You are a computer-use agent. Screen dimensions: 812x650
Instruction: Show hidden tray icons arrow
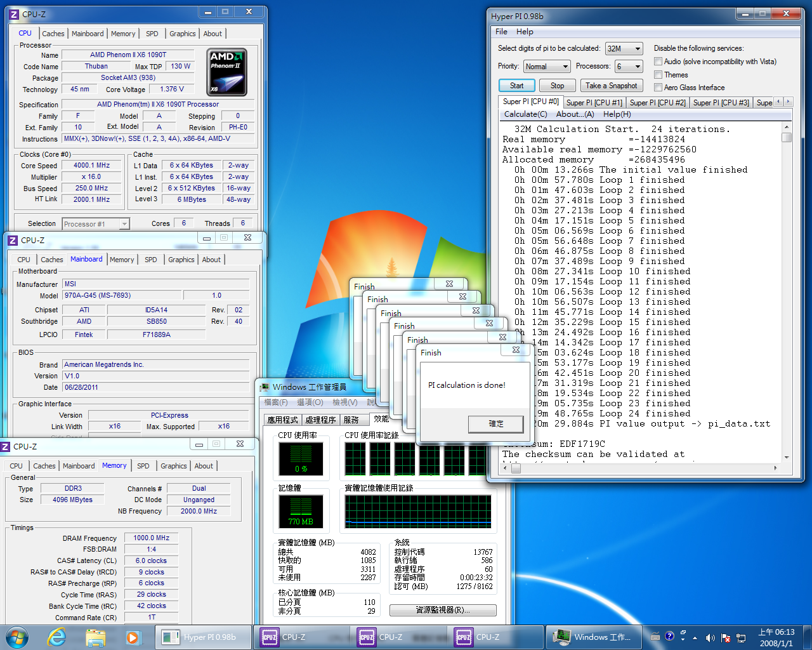point(695,638)
